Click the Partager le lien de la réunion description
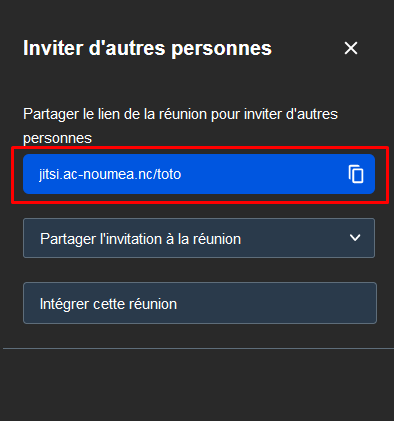 pyautogui.click(x=180, y=126)
